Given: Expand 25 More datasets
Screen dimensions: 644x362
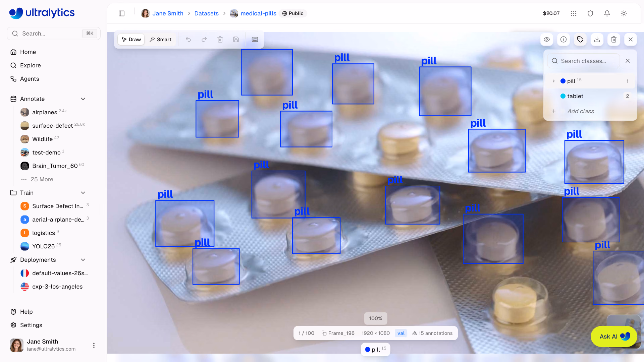Looking at the screenshot, I should [x=42, y=179].
